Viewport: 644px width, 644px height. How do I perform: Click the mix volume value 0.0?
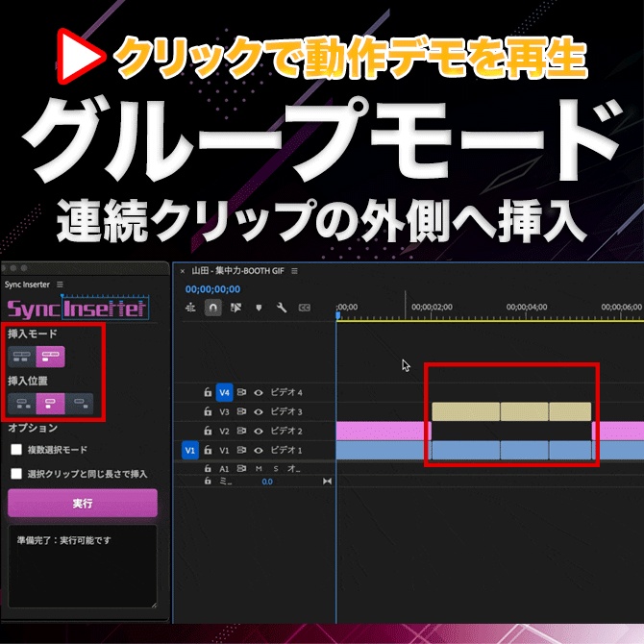coord(267,482)
